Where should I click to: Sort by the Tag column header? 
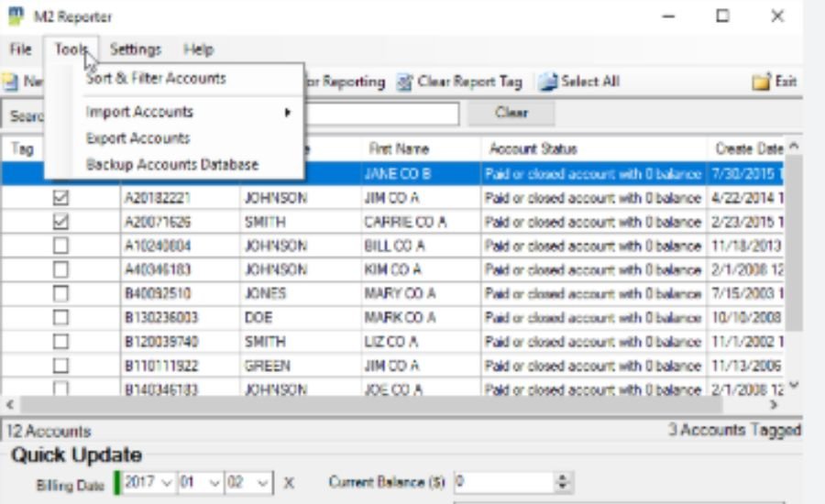[x=23, y=149]
